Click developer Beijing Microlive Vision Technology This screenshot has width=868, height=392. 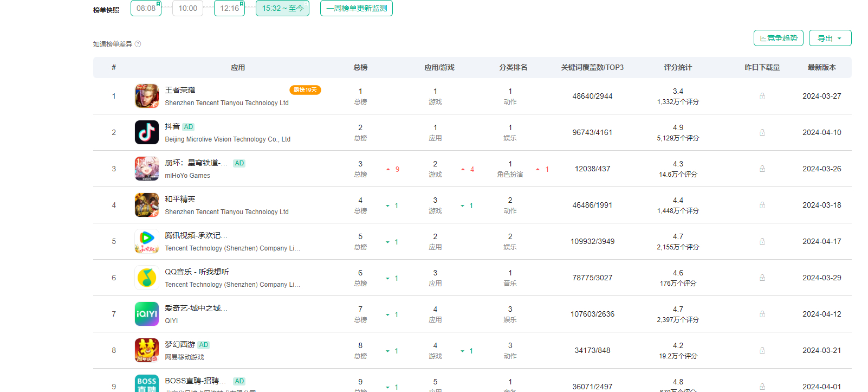coord(228,139)
